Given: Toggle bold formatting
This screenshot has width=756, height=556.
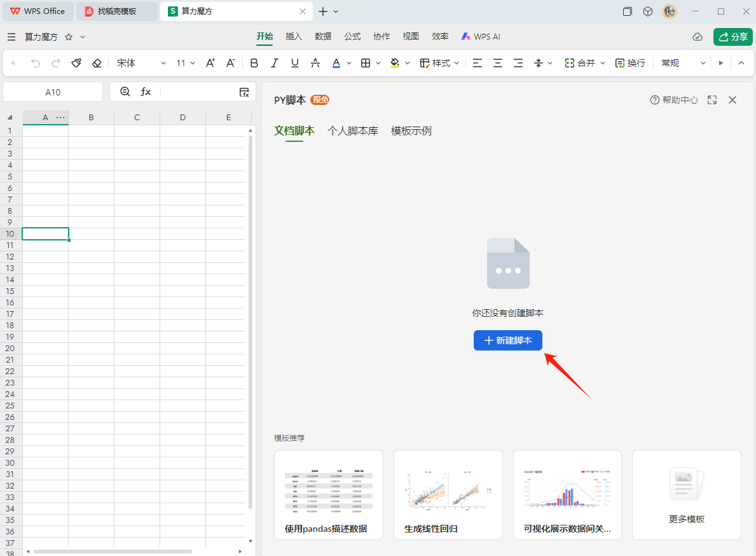Looking at the screenshot, I should click(254, 63).
